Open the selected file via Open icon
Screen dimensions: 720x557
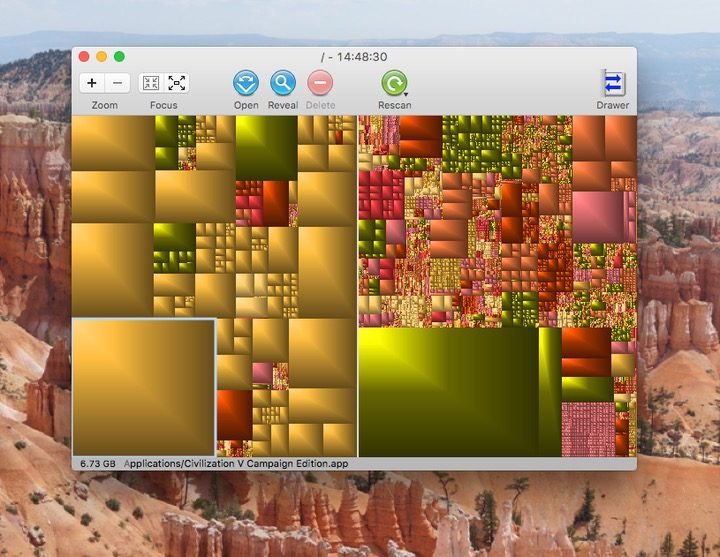click(246, 83)
